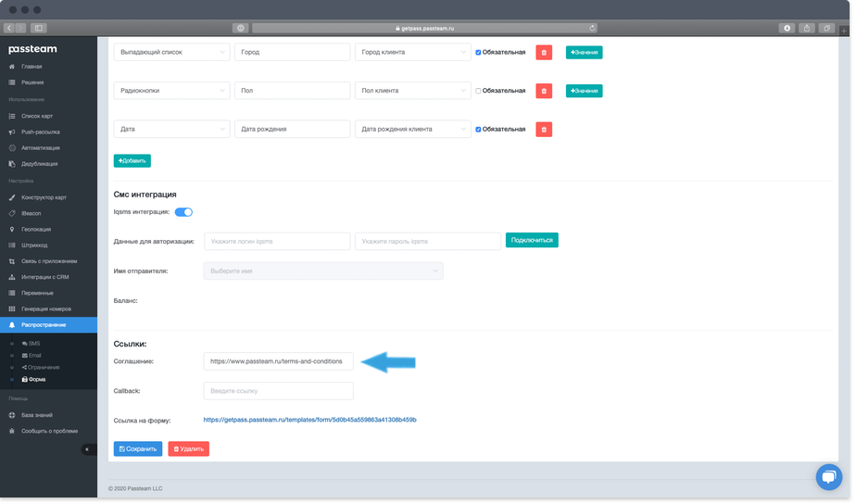The image size is (857, 504).
Task: Click the Штрихкод barcode icon
Action: click(12, 246)
